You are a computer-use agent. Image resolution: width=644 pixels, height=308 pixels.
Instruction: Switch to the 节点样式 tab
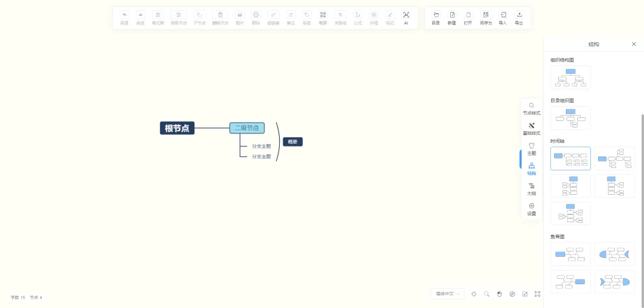pos(531,108)
